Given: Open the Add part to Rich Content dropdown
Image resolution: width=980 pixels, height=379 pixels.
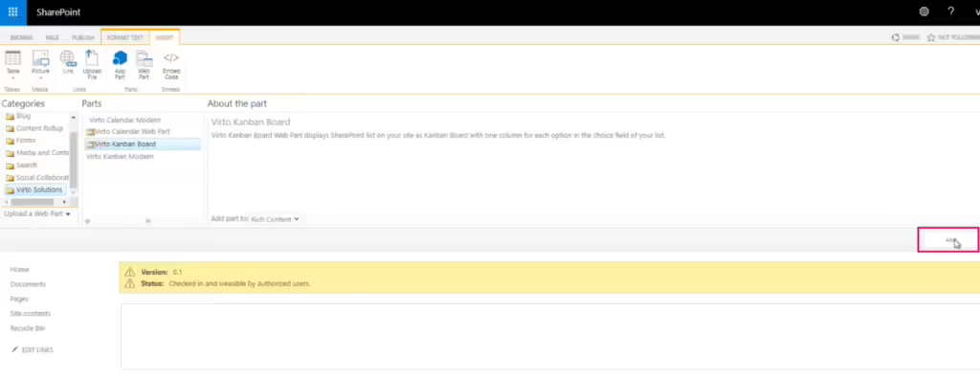Looking at the screenshot, I should click(275, 219).
